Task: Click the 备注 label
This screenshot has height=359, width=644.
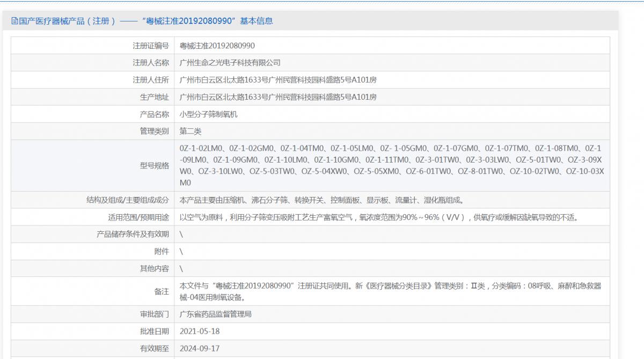Action: click(x=162, y=291)
